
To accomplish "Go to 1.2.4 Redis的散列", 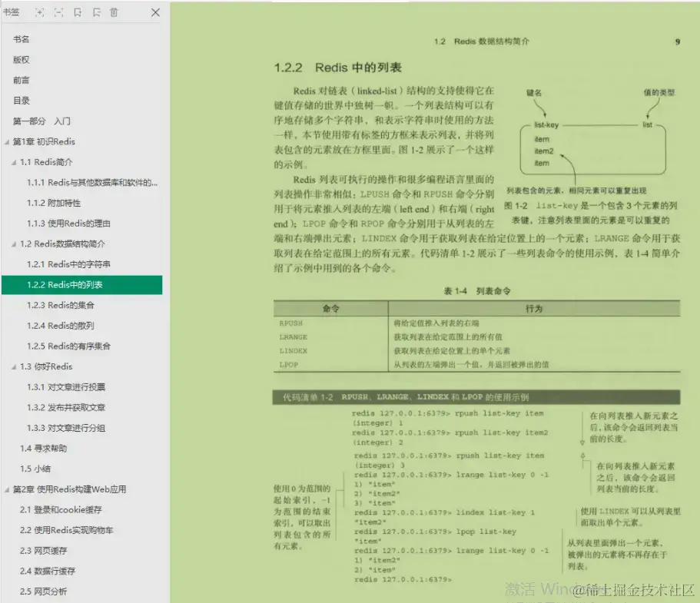I will pos(60,326).
